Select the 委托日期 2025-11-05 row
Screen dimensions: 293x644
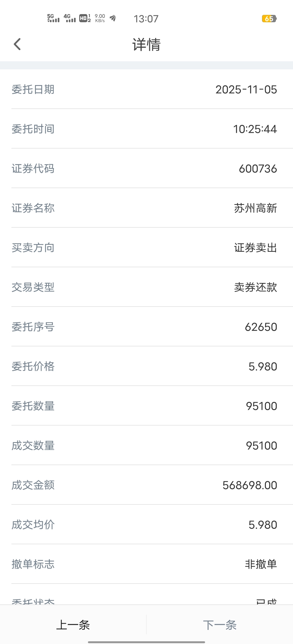[x=146, y=89]
